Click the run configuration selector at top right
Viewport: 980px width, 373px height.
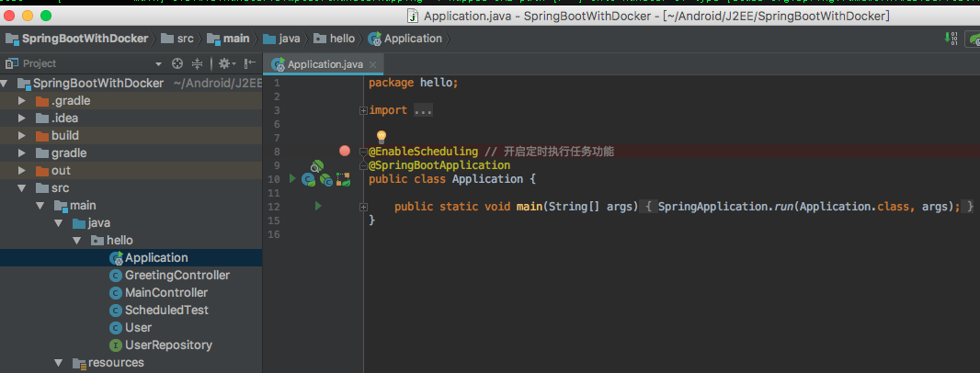coord(973,39)
